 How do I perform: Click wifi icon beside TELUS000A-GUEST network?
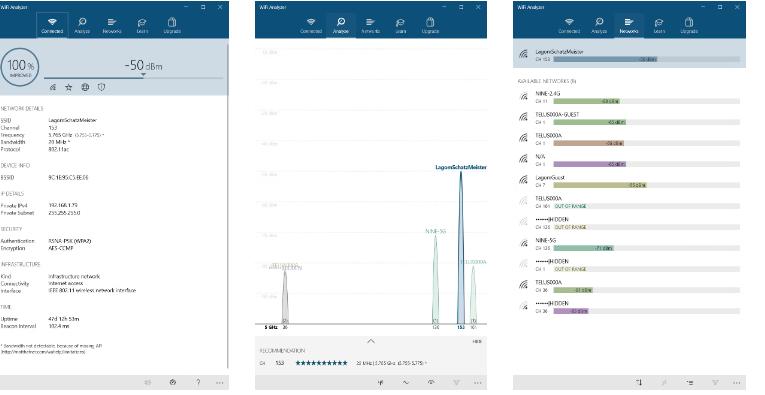(x=523, y=118)
